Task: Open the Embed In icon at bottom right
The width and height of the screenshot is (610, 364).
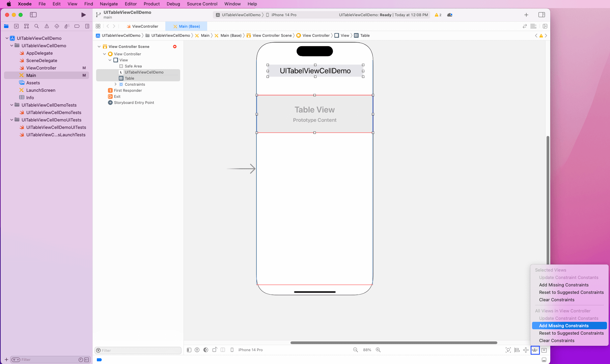Action: (544, 350)
